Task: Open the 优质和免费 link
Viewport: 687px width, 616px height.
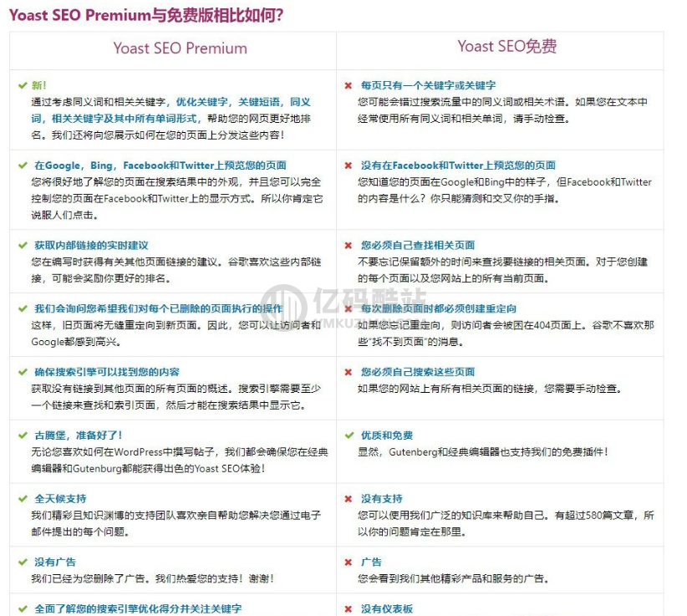Action: [x=386, y=435]
